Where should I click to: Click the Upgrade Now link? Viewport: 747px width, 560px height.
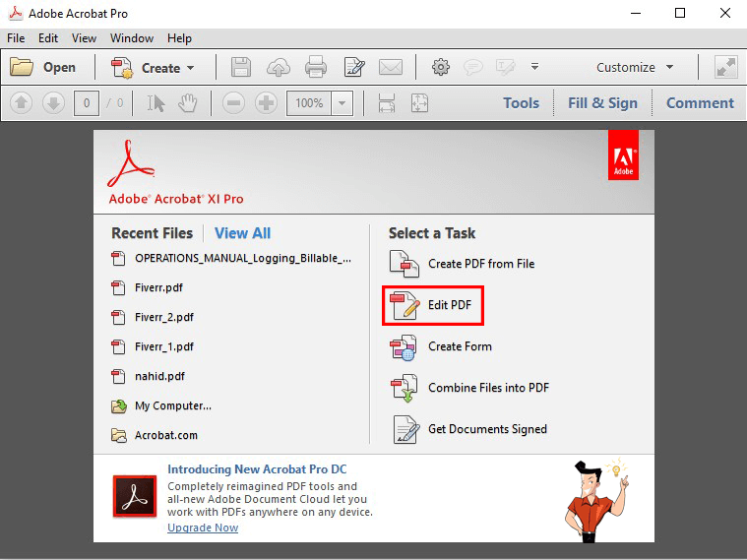coord(203,528)
